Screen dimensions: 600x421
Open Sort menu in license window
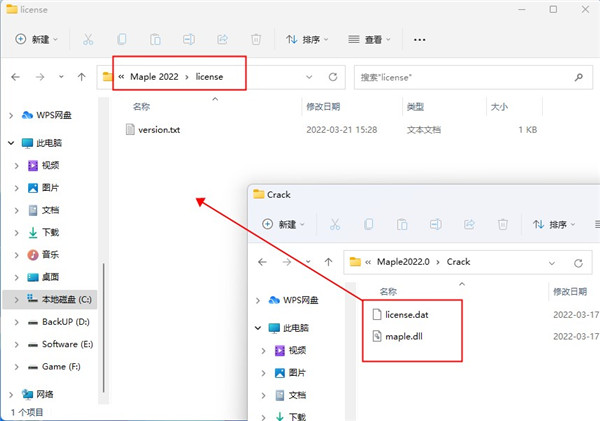pos(307,39)
